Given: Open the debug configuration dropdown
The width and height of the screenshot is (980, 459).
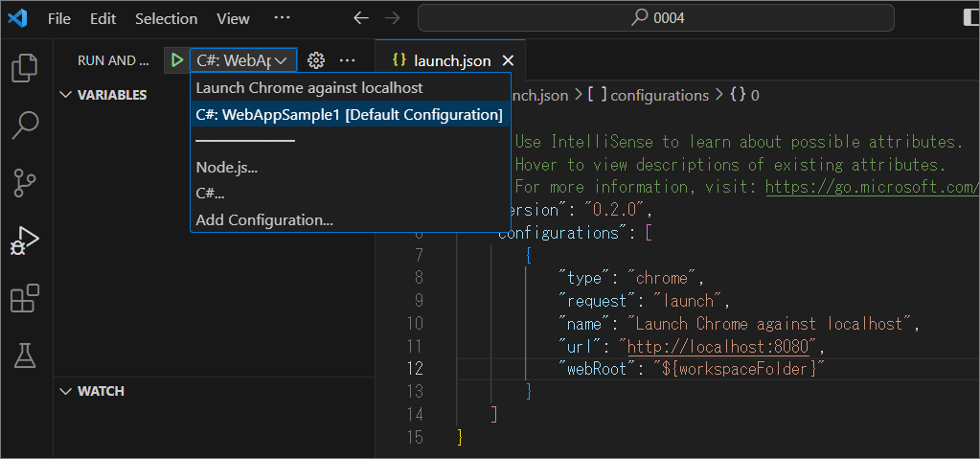Looking at the screenshot, I should pos(243,60).
